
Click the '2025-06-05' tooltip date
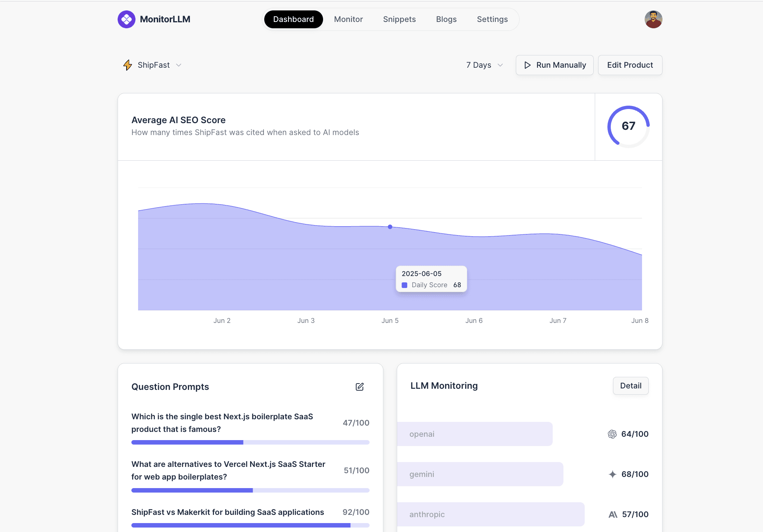[x=422, y=274]
